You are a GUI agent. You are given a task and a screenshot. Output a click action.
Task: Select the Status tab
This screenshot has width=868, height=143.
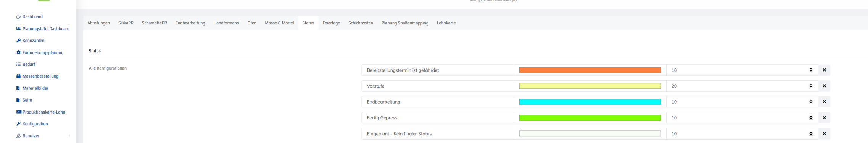(x=308, y=23)
